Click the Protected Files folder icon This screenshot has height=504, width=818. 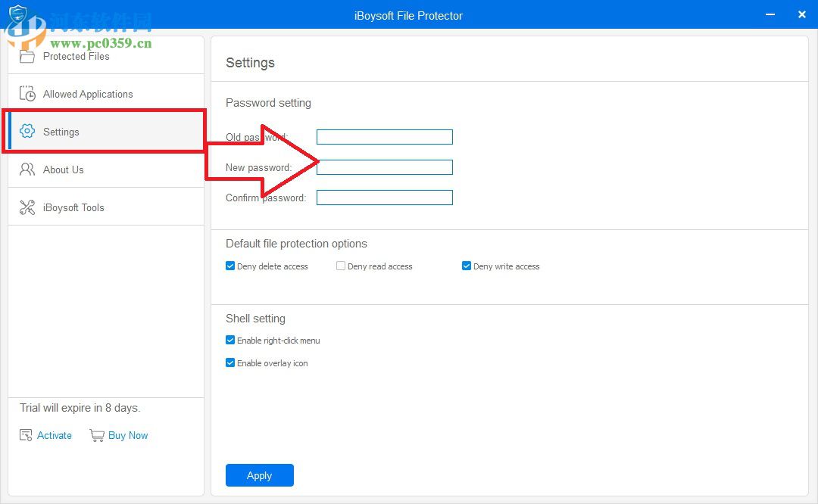click(x=27, y=55)
